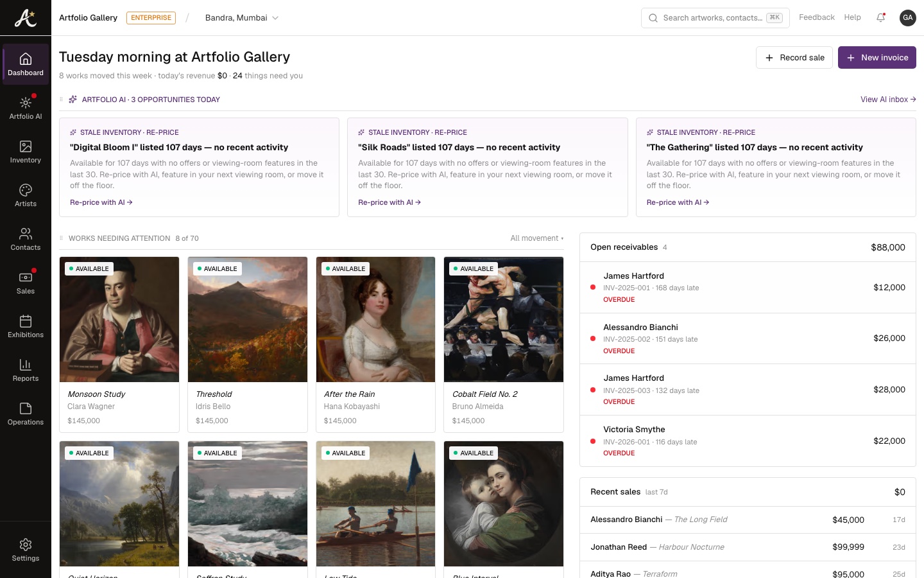Re-price The Gathering with AI
The height and width of the screenshot is (578, 924).
click(x=678, y=202)
